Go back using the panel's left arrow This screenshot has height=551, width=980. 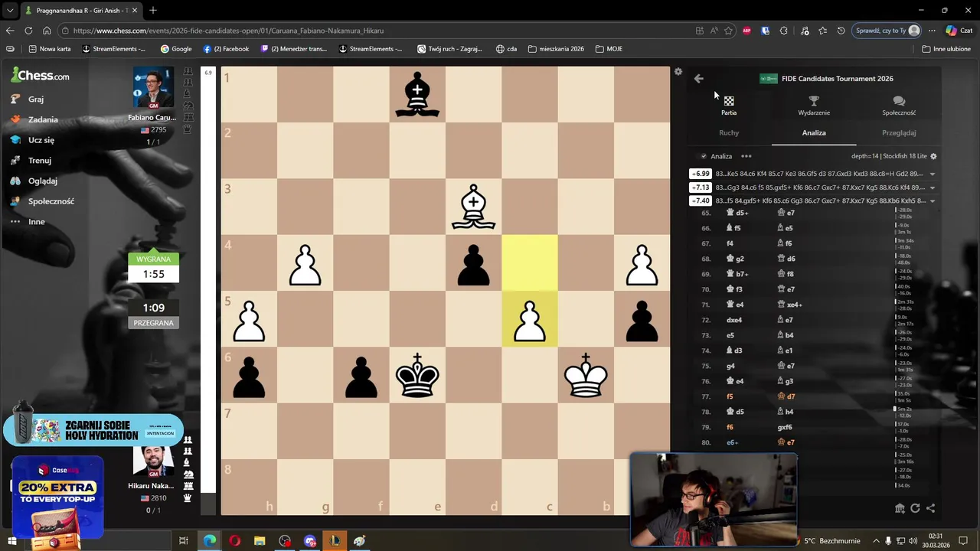click(698, 78)
